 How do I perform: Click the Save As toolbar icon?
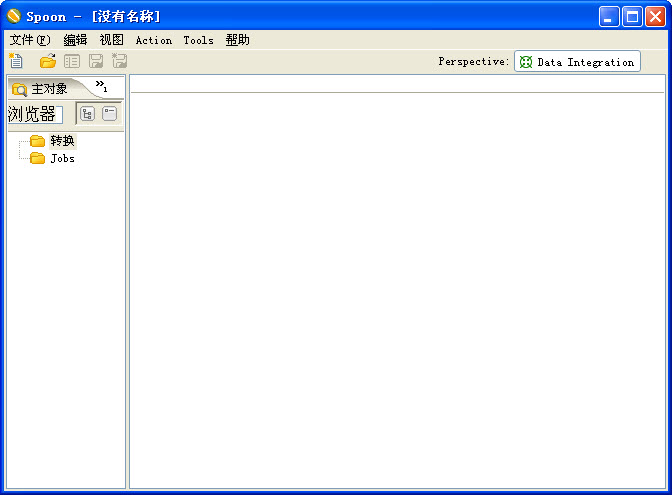point(119,62)
